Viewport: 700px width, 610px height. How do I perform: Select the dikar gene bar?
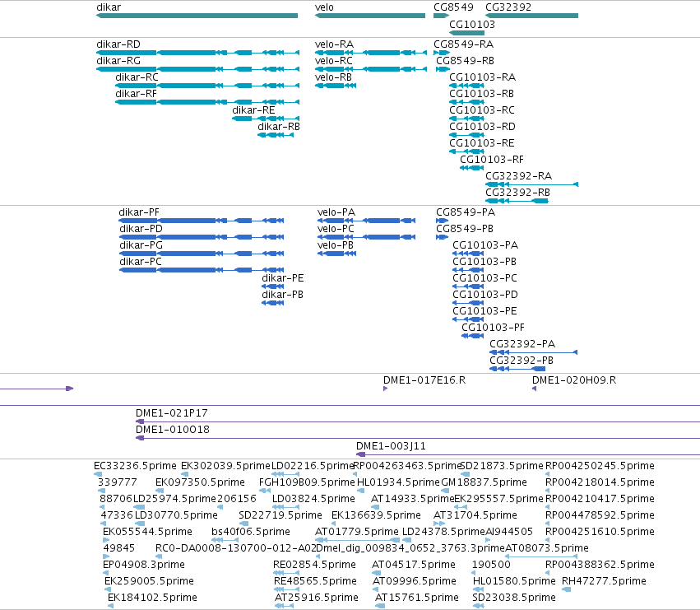pyautogui.click(x=197, y=16)
